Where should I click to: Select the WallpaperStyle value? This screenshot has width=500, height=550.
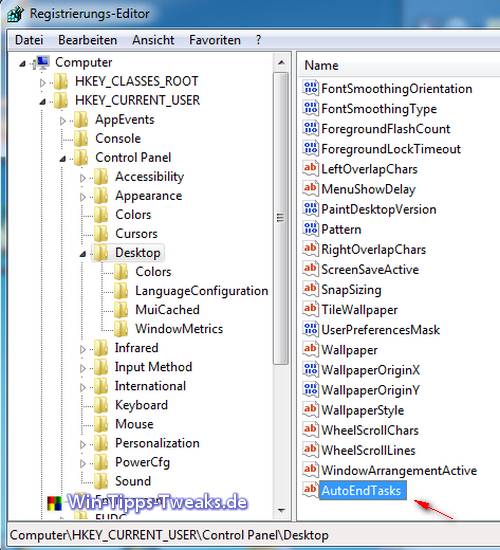(362, 410)
